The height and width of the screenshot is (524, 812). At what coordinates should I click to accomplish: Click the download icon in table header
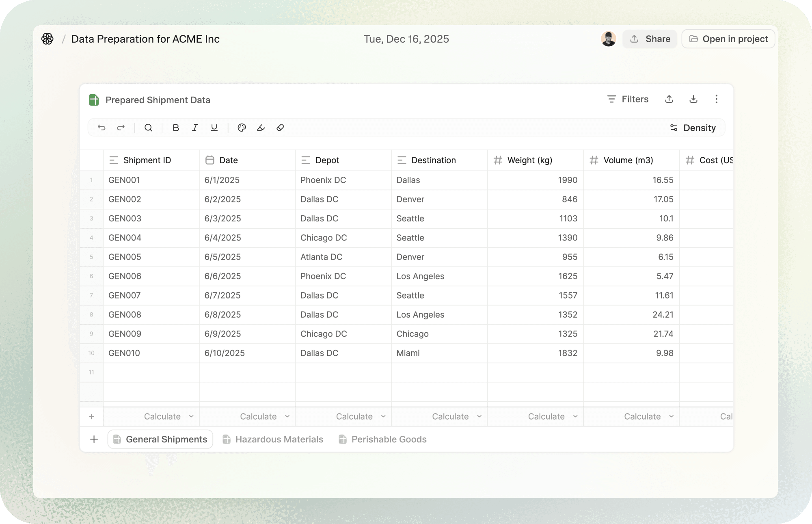pyautogui.click(x=693, y=99)
